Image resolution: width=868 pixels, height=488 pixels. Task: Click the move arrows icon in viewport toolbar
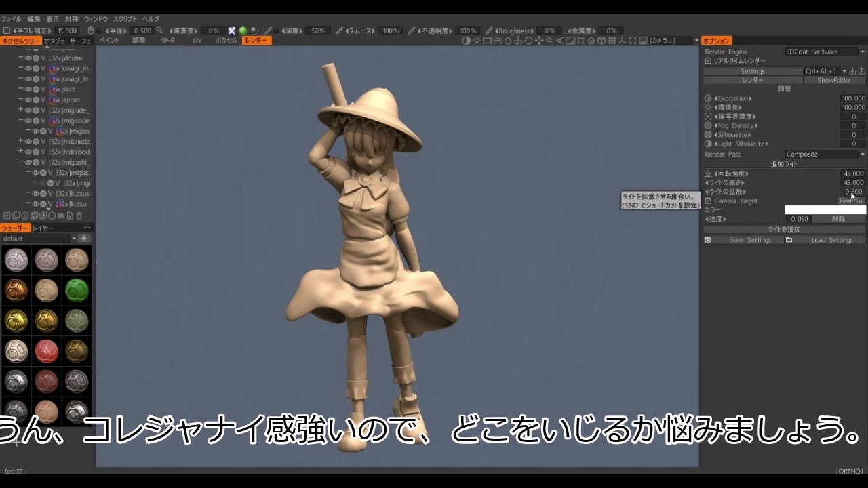[539, 41]
